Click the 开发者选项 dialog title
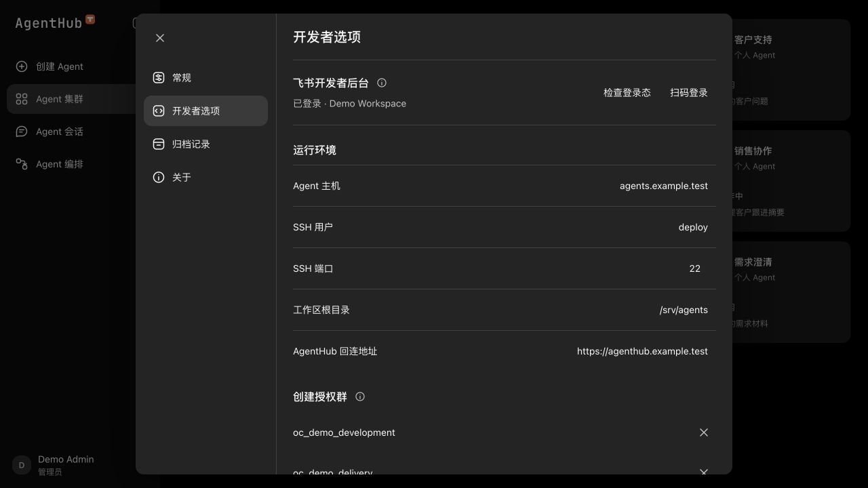The image size is (868, 488). pos(327,37)
